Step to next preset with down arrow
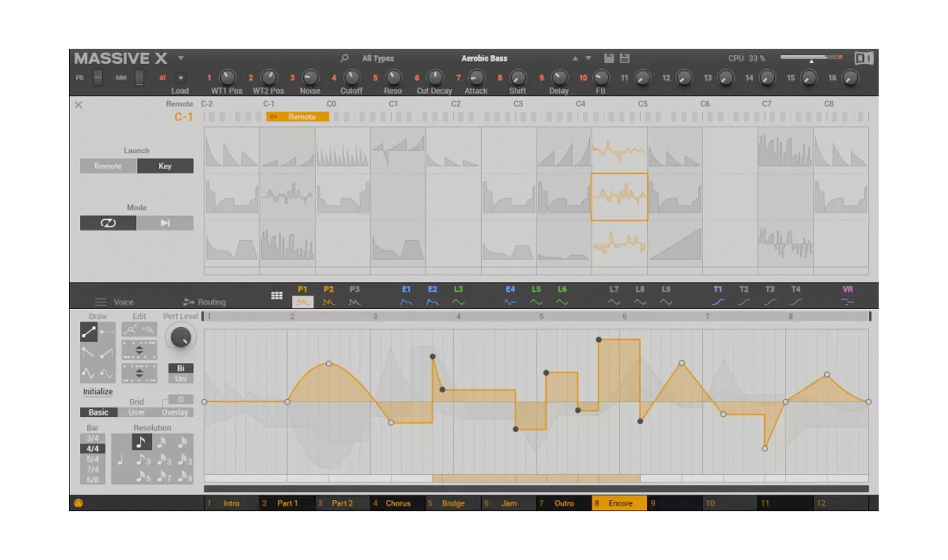 point(588,58)
